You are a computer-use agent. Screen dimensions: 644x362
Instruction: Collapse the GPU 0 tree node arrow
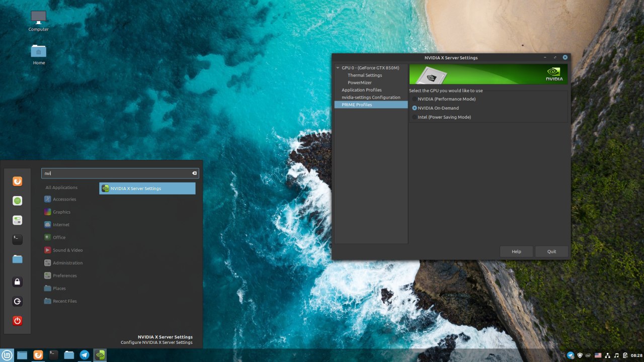338,68
